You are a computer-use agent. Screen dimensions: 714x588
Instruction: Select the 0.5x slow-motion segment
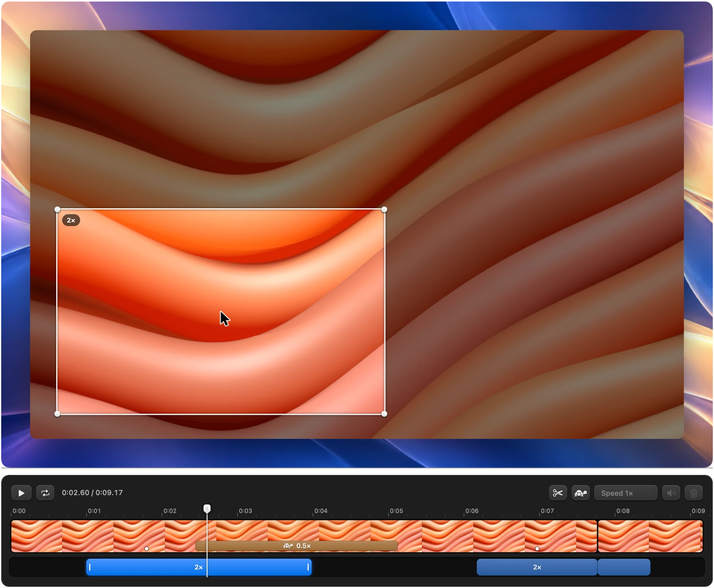click(297, 546)
